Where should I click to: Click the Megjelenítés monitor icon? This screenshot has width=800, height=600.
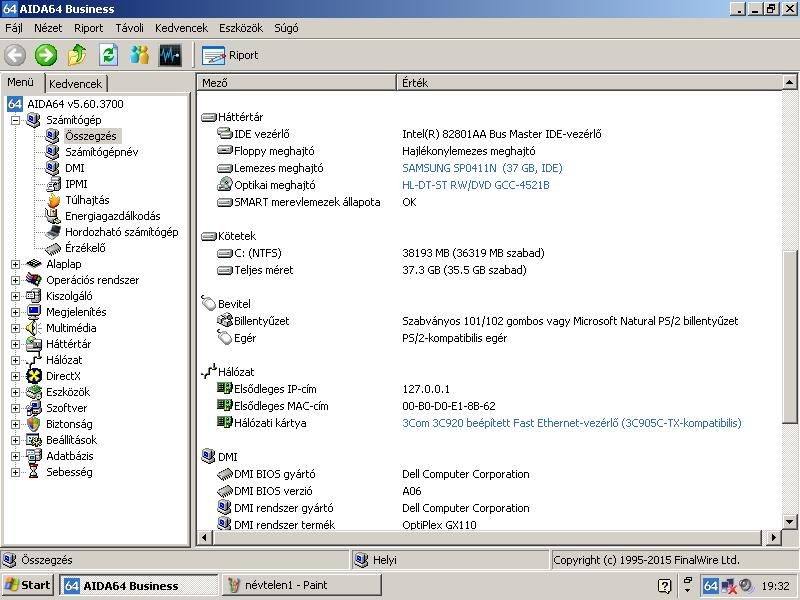pyautogui.click(x=34, y=312)
